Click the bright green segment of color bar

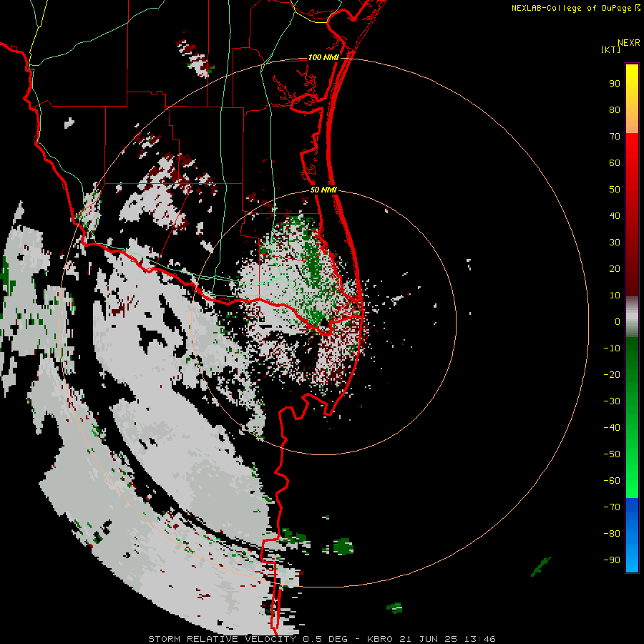click(x=632, y=418)
